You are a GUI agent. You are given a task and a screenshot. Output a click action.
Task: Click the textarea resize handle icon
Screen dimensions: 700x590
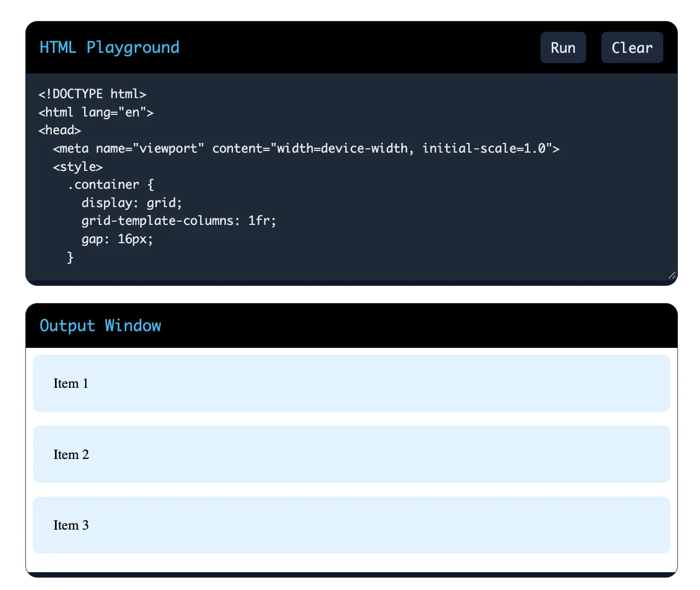coord(672,275)
